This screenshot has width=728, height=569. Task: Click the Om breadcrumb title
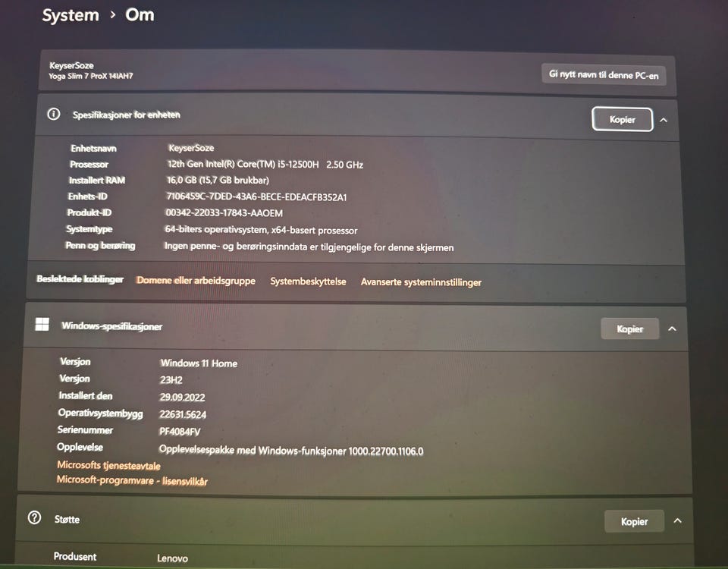point(140,15)
